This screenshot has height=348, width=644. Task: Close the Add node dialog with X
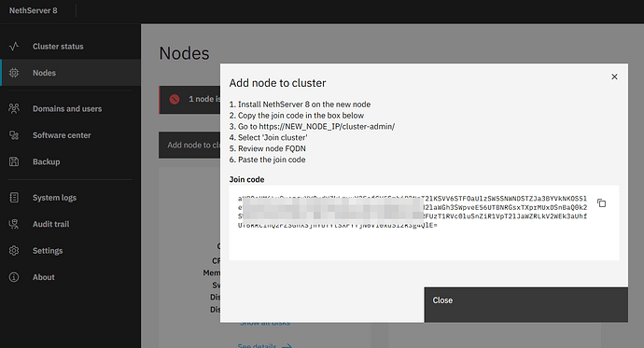[614, 77]
